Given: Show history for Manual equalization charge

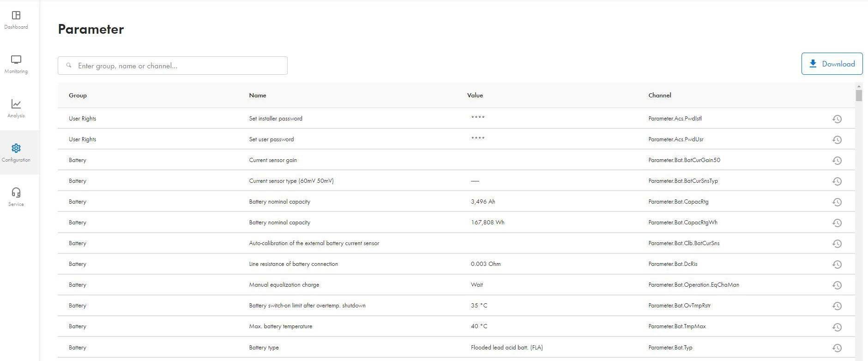Looking at the screenshot, I should (x=837, y=285).
